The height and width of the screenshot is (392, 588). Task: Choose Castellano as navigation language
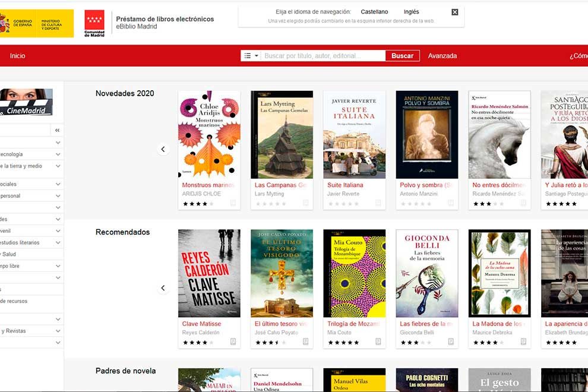pyautogui.click(x=374, y=12)
